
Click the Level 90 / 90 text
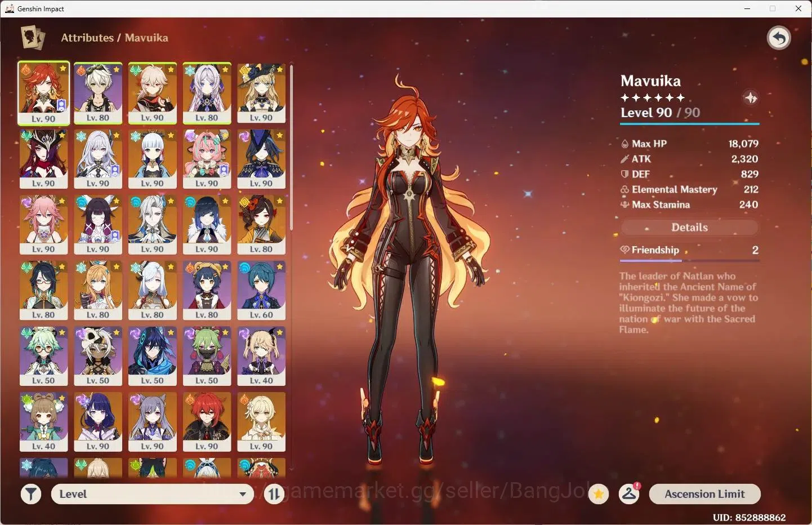pyautogui.click(x=660, y=113)
